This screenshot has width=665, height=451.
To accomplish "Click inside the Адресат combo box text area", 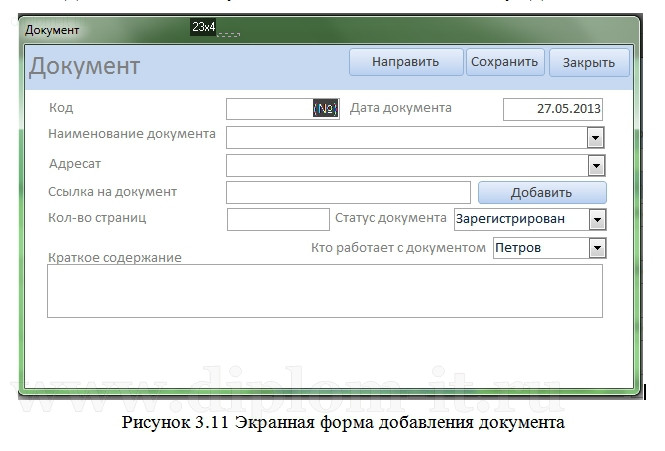I will pyautogui.click(x=406, y=166).
